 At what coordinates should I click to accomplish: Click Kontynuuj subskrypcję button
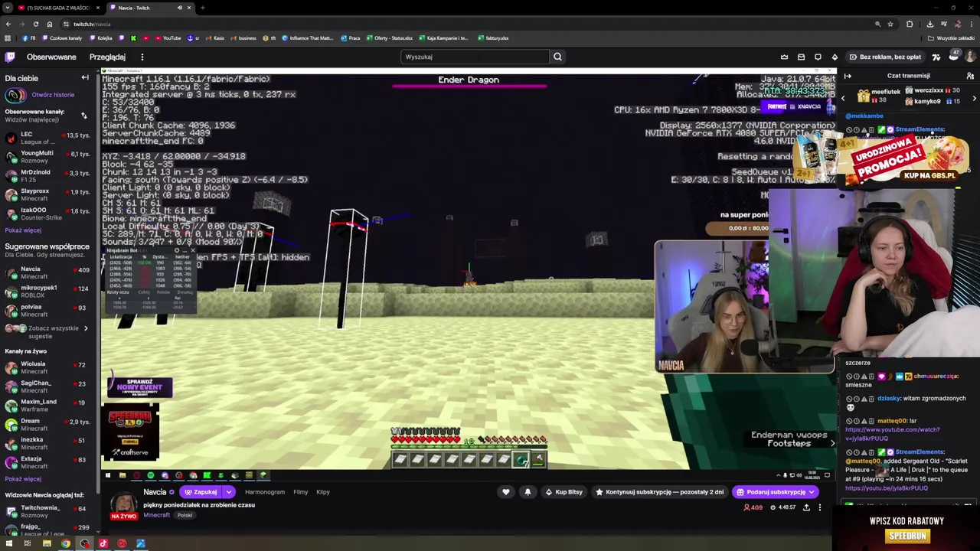click(x=659, y=492)
